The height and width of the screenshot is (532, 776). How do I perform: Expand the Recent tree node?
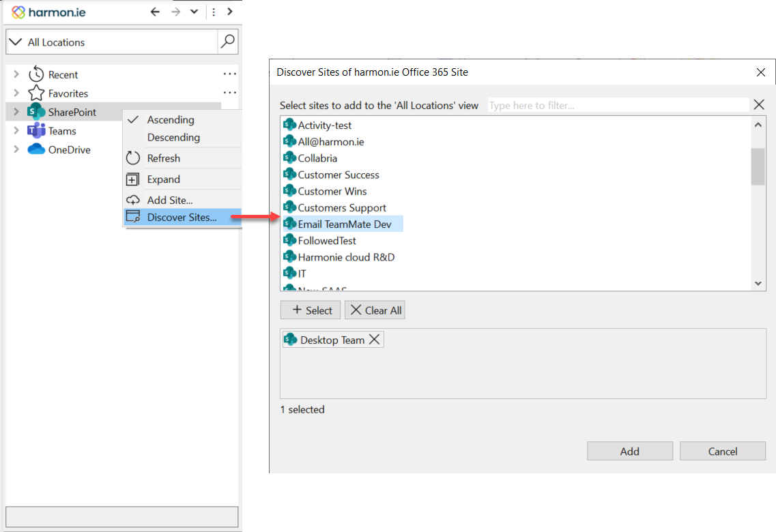16,74
